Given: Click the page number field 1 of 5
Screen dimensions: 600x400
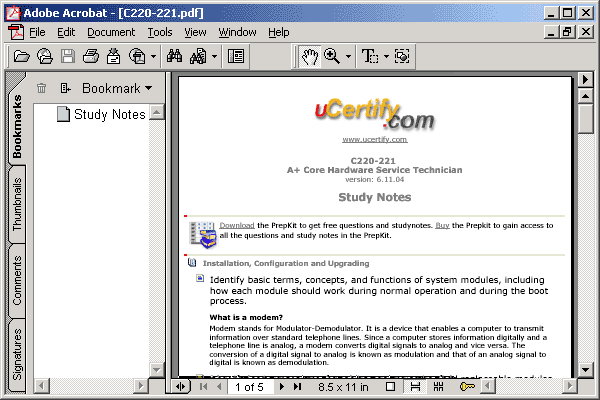Looking at the screenshot, I should pyautogui.click(x=251, y=387).
